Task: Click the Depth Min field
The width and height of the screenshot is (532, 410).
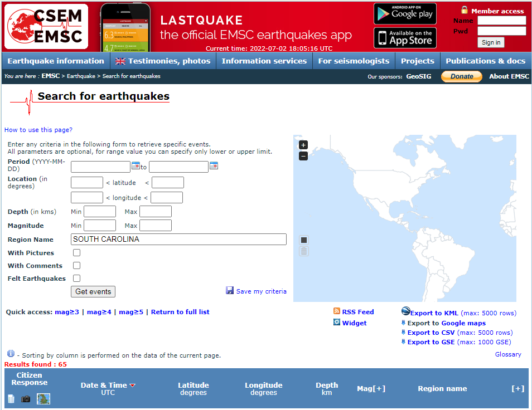Action: 100,212
